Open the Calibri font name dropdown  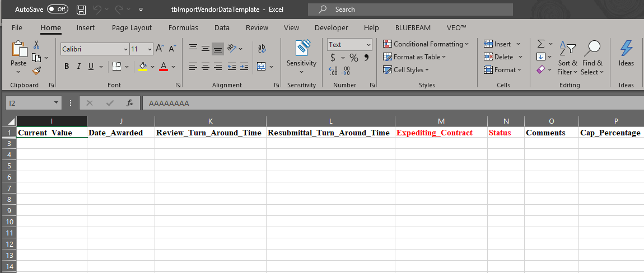(94, 49)
